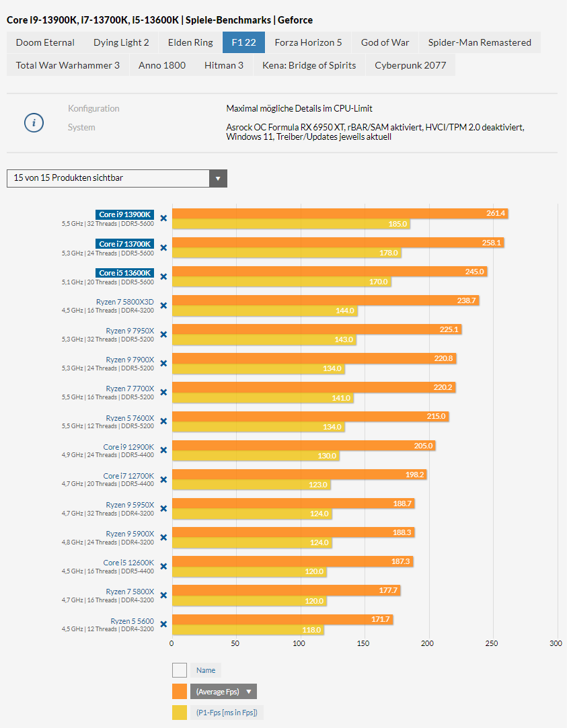Select Total War Warhammer 3 tab
569x728 pixels.
[68, 65]
